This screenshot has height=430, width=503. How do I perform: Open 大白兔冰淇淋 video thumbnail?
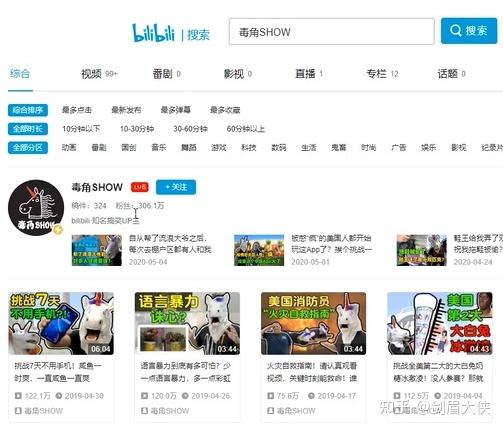tap(440, 323)
